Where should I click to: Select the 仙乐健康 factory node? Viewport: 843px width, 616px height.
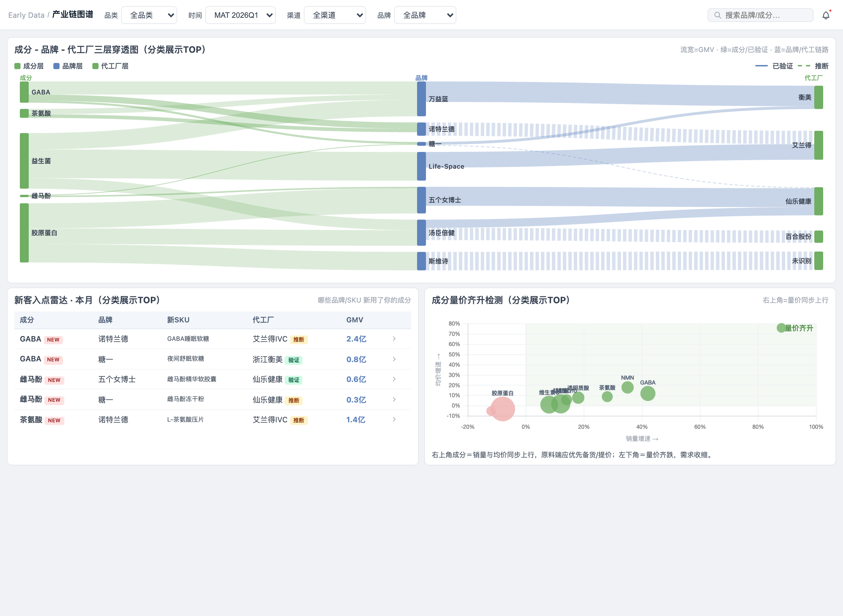[x=818, y=201]
